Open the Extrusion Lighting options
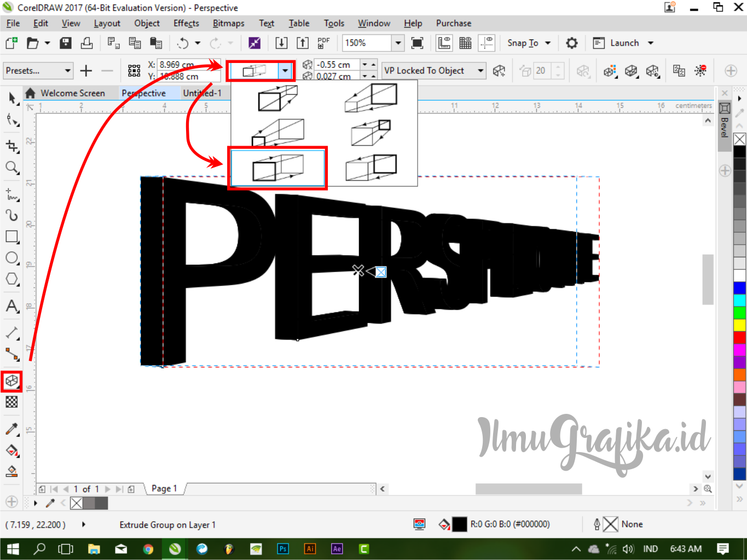The width and height of the screenshot is (747, 560). (653, 71)
